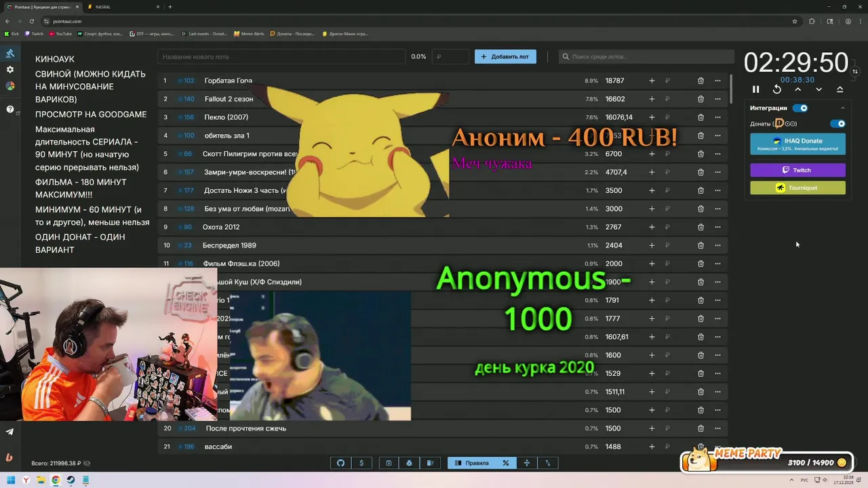Collapse the Интеграции panel chevron
Image resolution: width=868 pixels, height=488 pixels.
(x=843, y=108)
